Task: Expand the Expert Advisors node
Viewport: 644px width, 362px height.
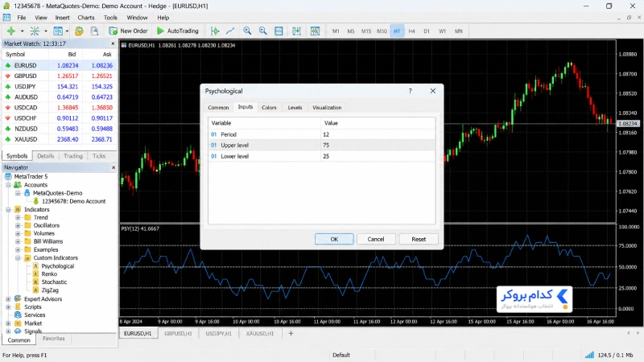Action: pos(8,299)
